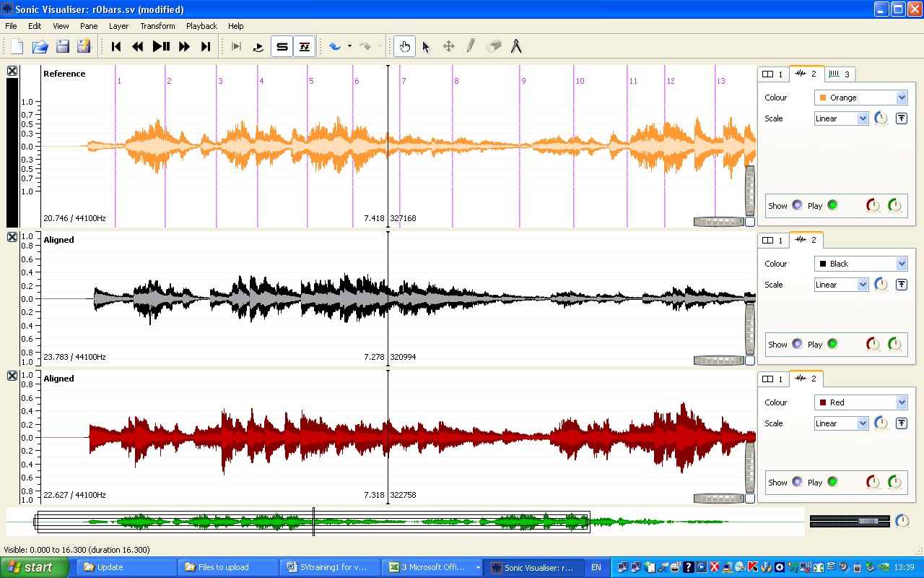Toggle Solo Current Pane button
Screen dimensions: 924x578
282,46
